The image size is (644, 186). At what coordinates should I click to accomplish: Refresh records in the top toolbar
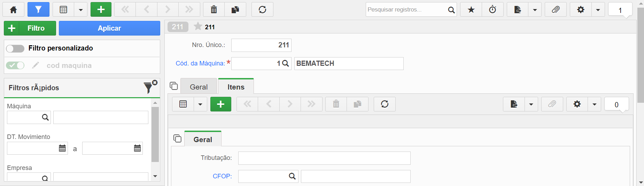click(x=262, y=10)
